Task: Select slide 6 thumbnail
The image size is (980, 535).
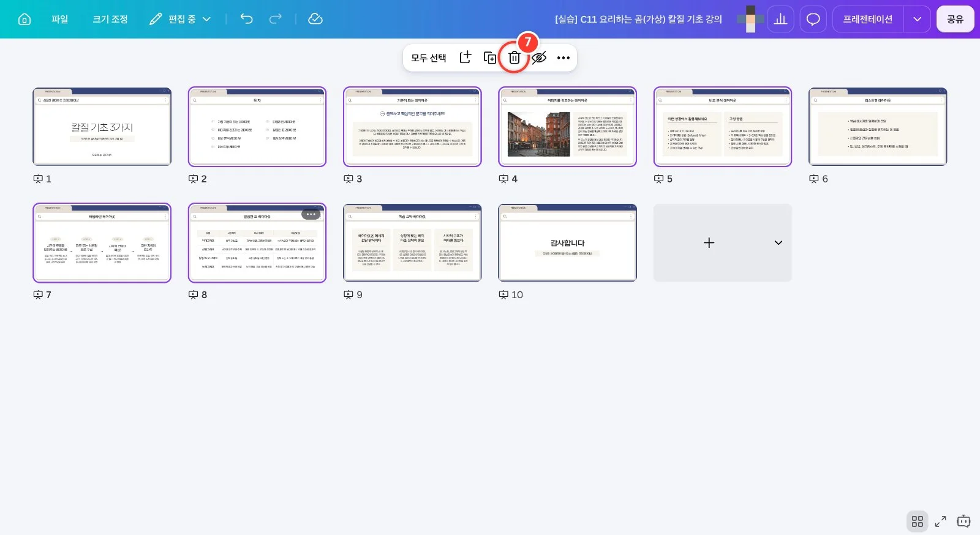Action: click(x=878, y=127)
